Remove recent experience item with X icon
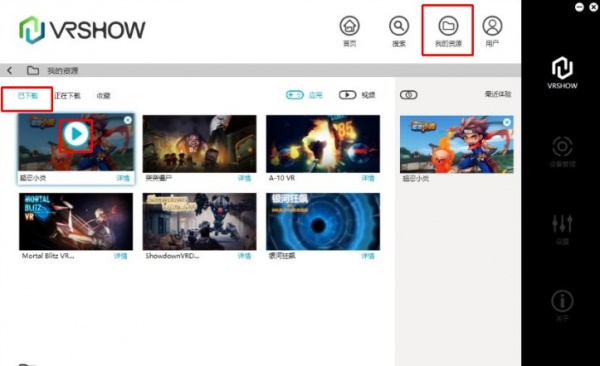The height and width of the screenshot is (366, 600). 507,122
